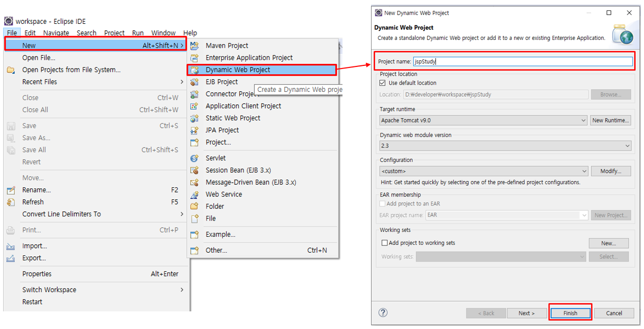The image size is (644, 329).
Task: Click the JPA Project icon
Action: pos(195,130)
